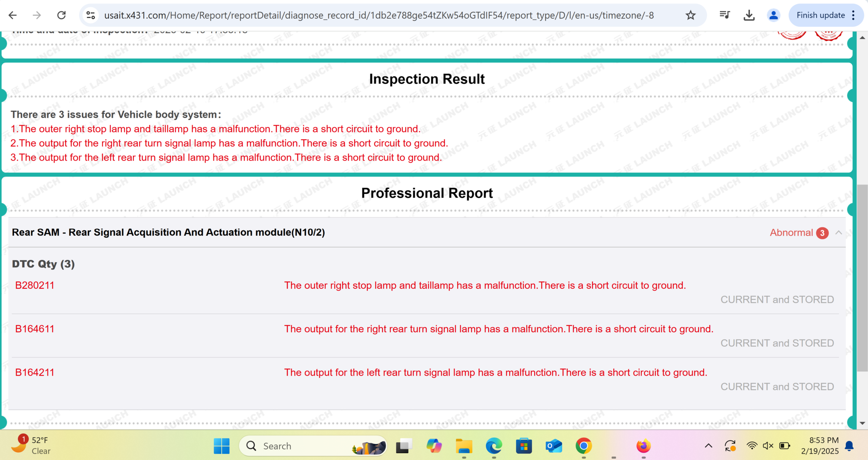Screen dimensions: 868x460
Task: Select fault code B164611
Action: coord(35,329)
